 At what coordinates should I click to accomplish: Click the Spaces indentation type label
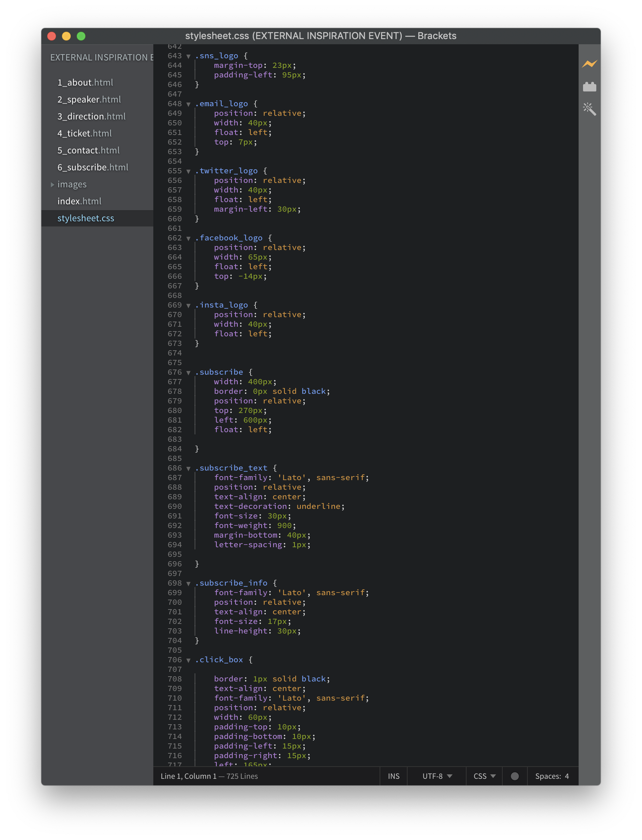[x=547, y=776]
